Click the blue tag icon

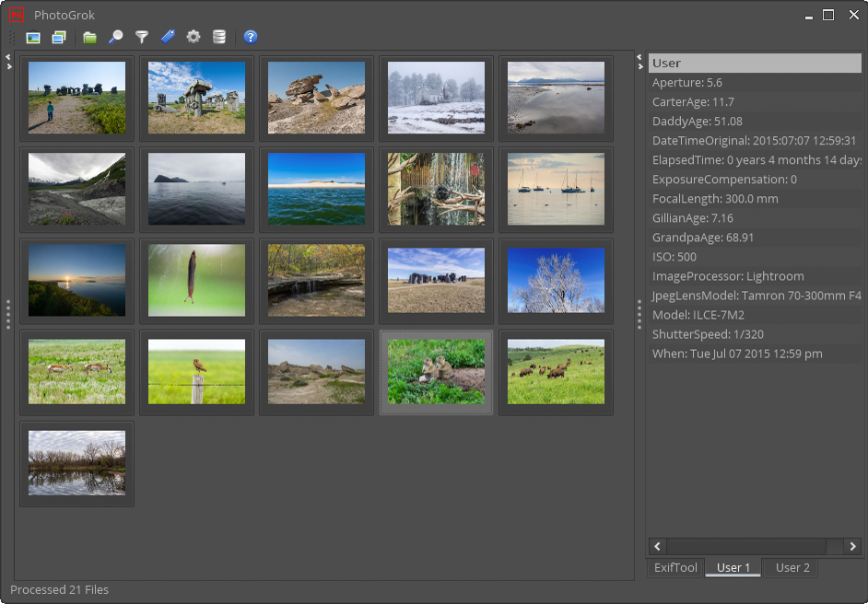[x=167, y=37]
